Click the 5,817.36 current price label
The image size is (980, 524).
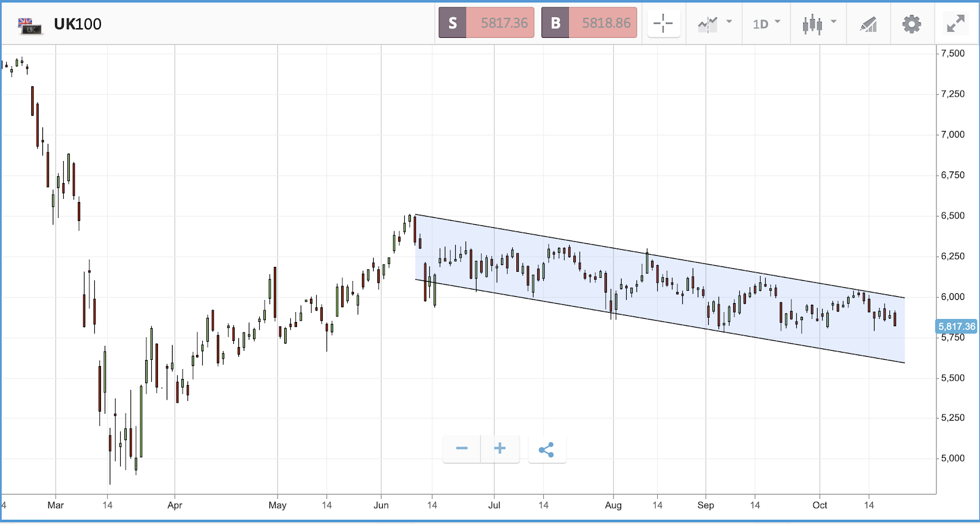tap(957, 327)
